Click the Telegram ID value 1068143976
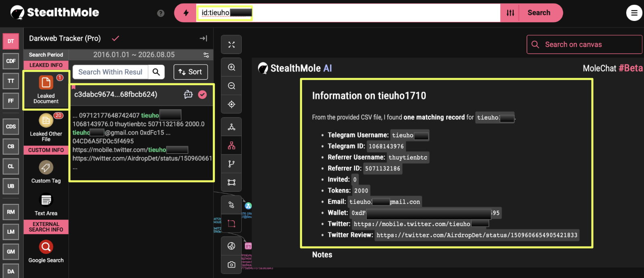Image resolution: width=644 pixels, height=278 pixels. [x=386, y=147]
